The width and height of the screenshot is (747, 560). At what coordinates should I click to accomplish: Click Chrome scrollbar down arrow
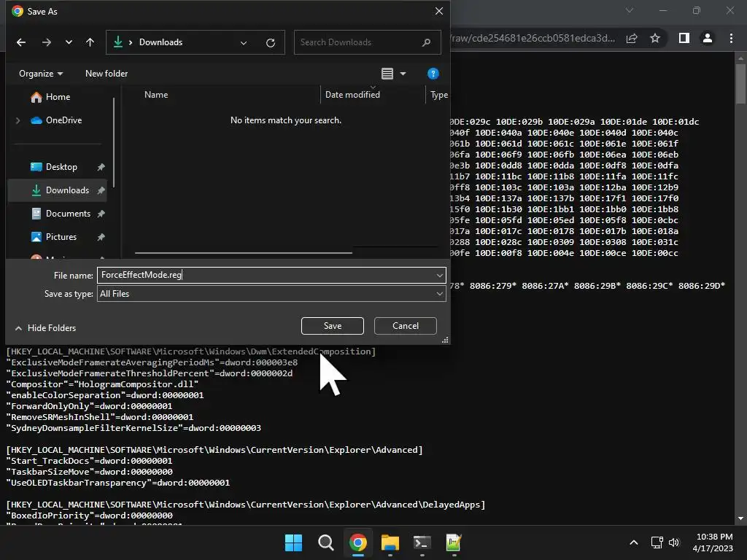click(x=740, y=518)
